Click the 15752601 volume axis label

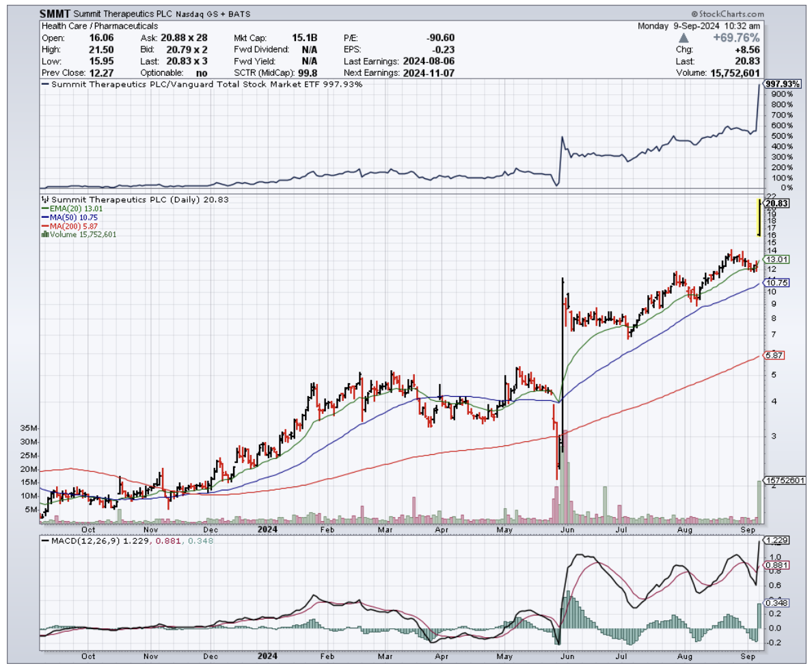(x=785, y=480)
